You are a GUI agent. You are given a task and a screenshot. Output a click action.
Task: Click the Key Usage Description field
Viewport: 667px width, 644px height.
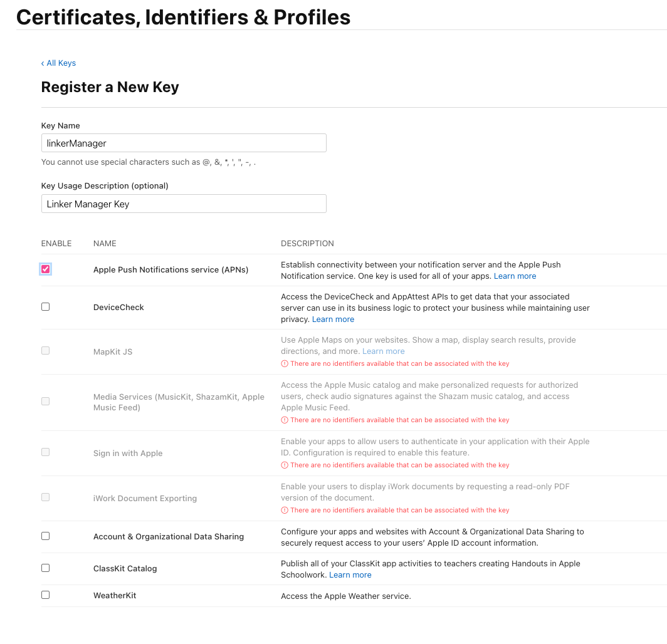(184, 204)
